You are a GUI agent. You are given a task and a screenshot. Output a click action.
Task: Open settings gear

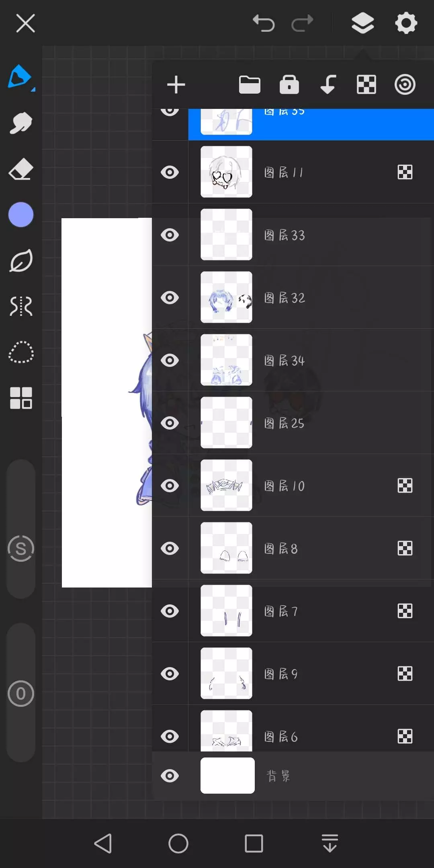click(x=406, y=23)
